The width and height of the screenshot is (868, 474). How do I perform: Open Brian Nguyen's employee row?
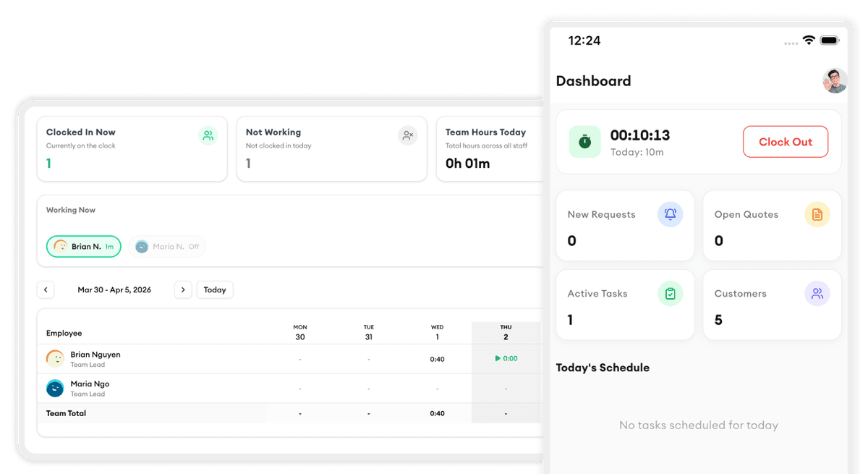coord(95,359)
